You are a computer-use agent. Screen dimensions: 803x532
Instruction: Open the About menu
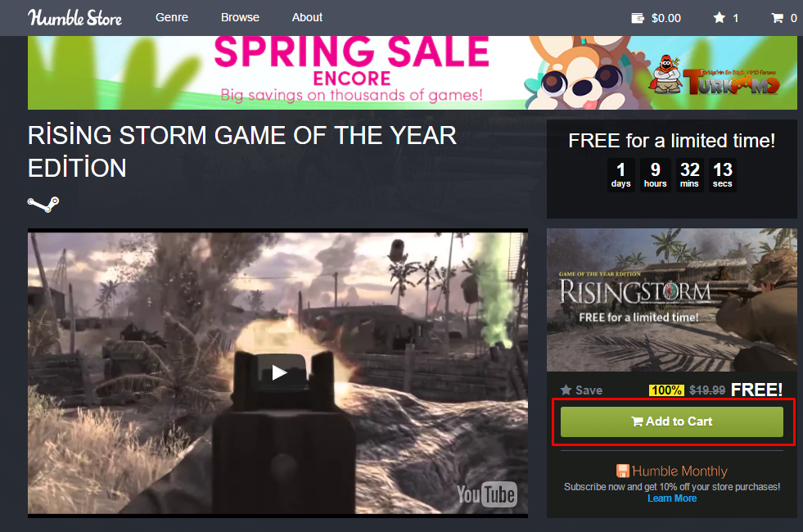tap(307, 17)
